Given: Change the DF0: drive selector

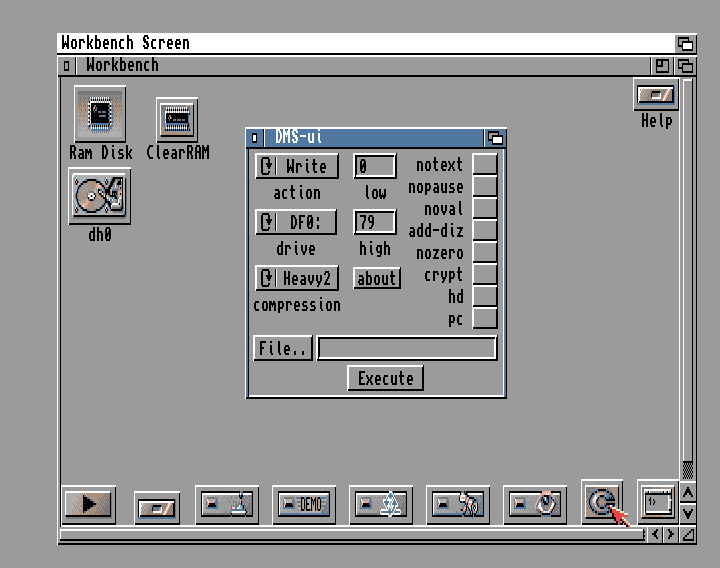Looking at the screenshot, I should point(296,222).
